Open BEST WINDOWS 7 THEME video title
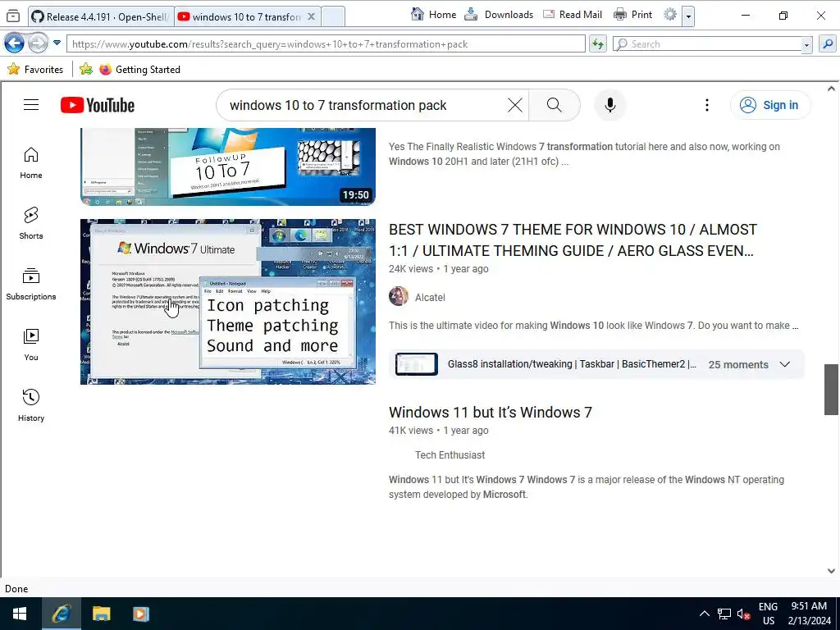This screenshot has width=840, height=630. (573, 240)
